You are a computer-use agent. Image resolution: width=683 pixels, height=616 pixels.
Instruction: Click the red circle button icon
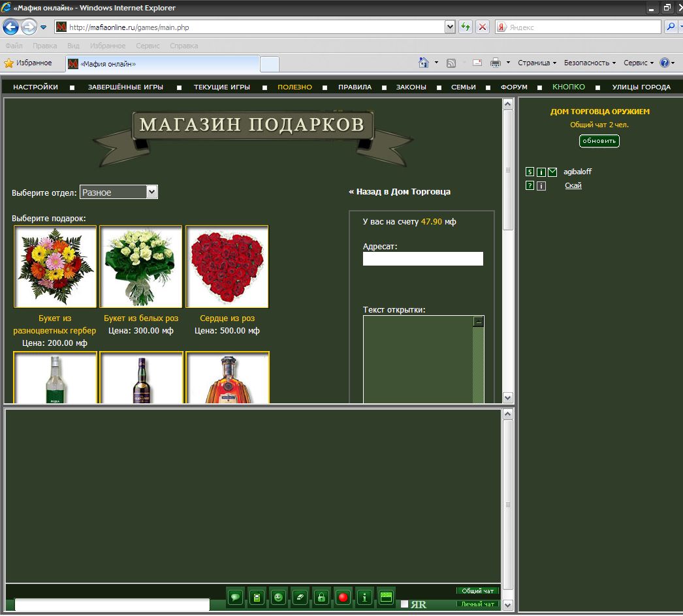tap(343, 597)
